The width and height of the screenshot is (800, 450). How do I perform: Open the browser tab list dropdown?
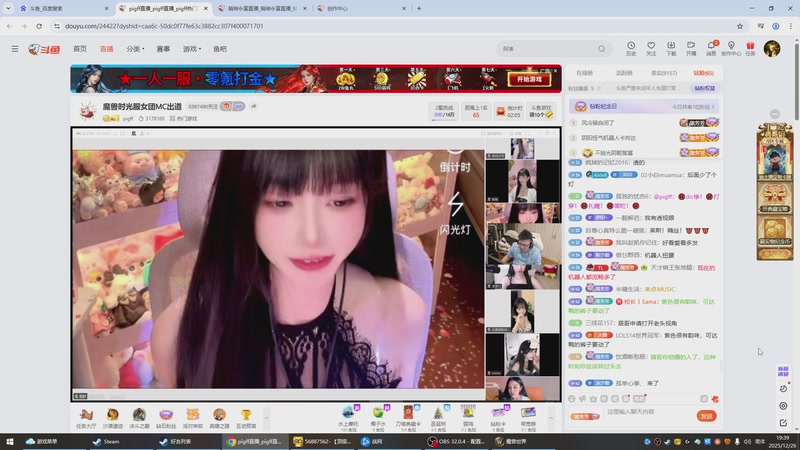pyautogui.click(x=8, y=8)
